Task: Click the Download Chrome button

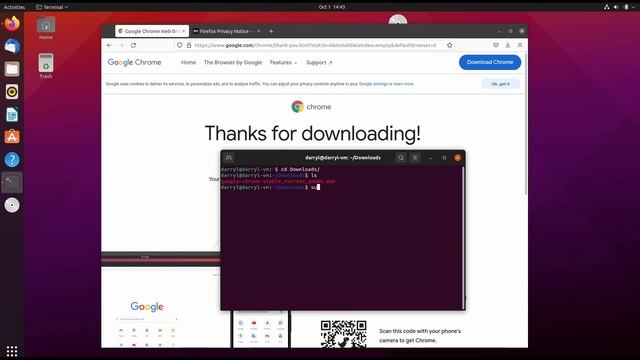Action: [x=490, y=62]
